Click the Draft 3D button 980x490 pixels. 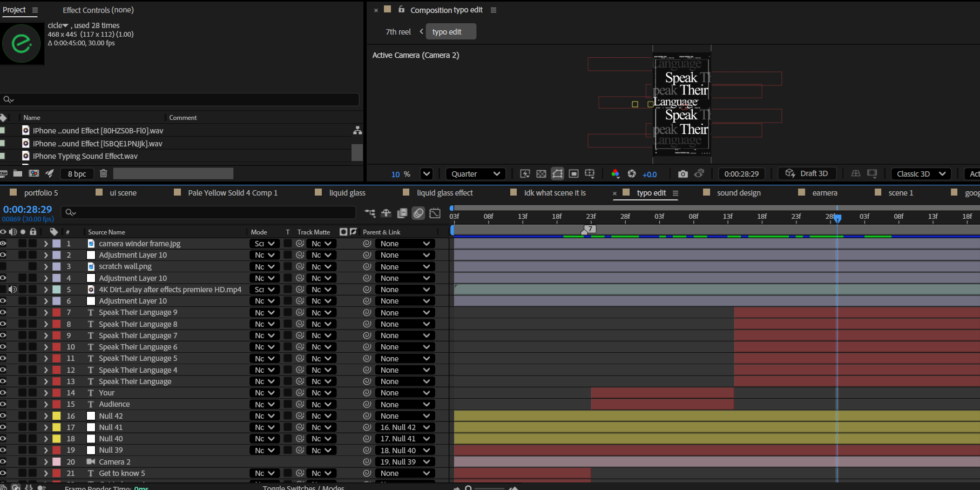tap(807, 173)
